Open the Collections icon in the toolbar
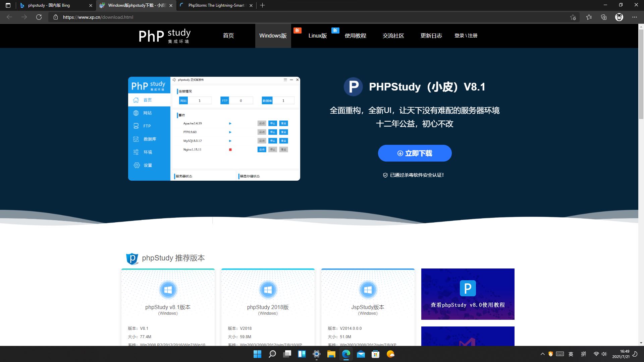 [604, 17]
